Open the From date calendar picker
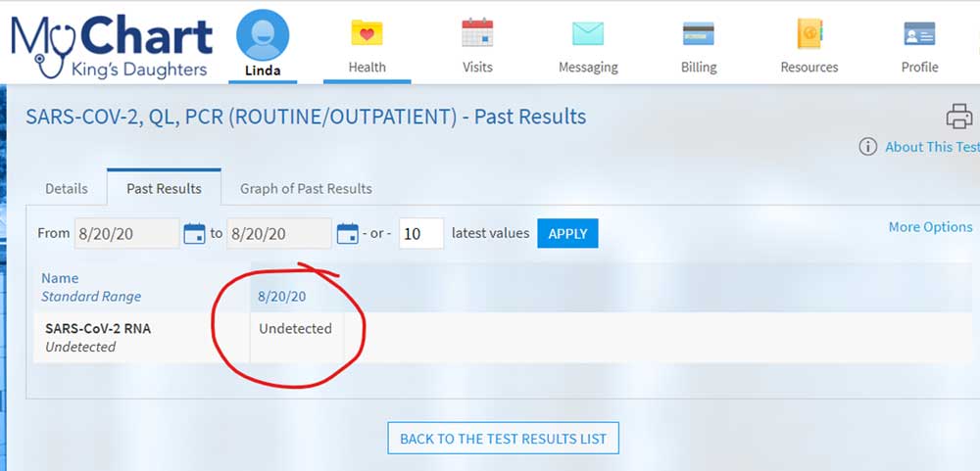 [194, 234]
